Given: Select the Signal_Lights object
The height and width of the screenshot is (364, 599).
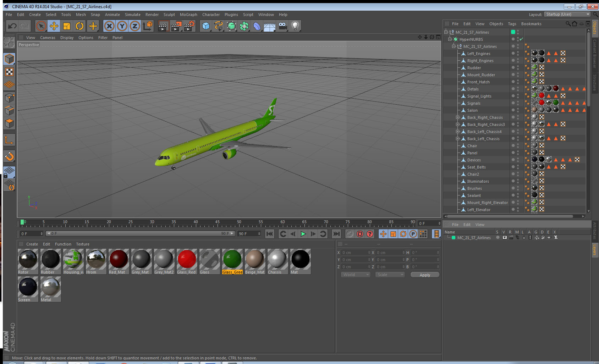Looking at the screenshot, I should click(479, 96).
